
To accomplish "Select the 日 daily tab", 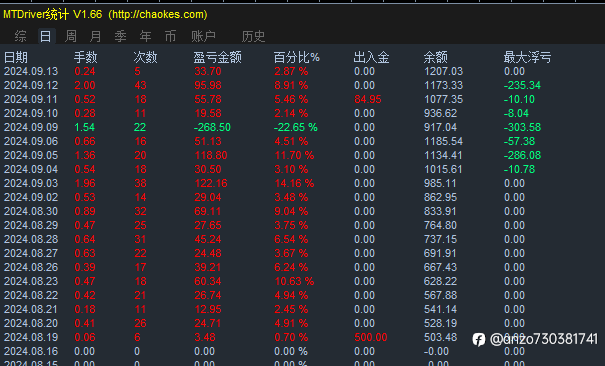I will point(46,36).
